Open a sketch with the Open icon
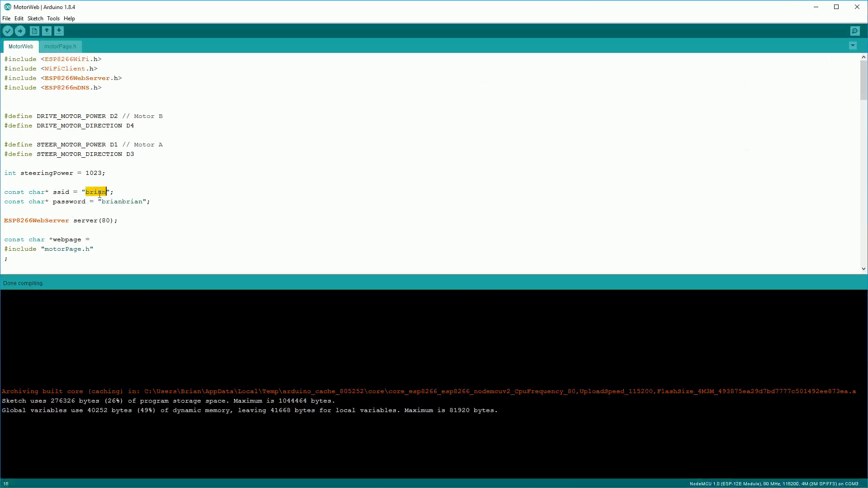The image size is (868, 488). coord(47,31)
